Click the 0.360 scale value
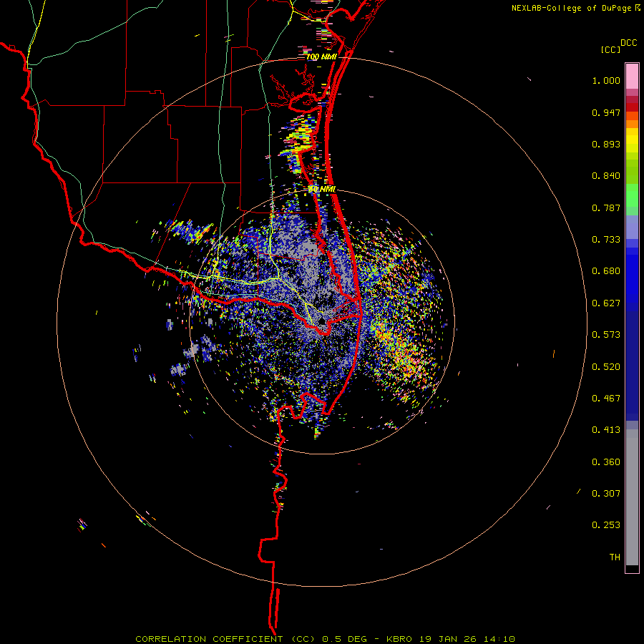This screenshot has height=644, width=644. click(606, 462)
